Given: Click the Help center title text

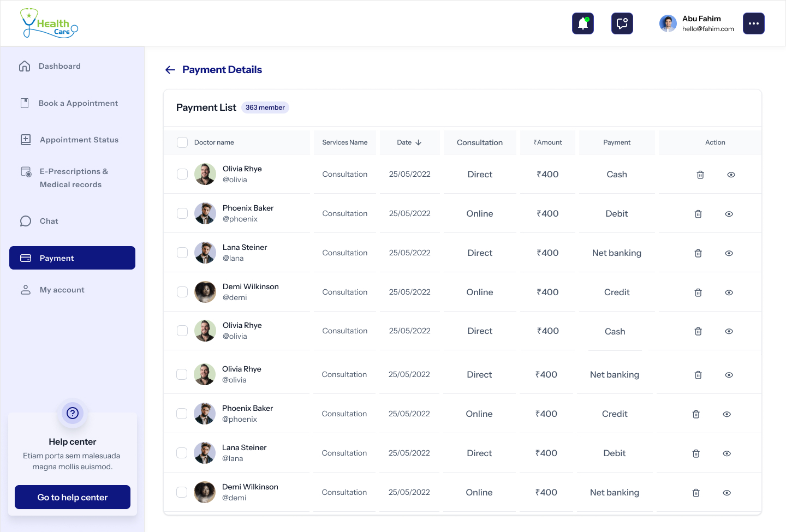Looking at the screenshot, I should click(73, 442).
